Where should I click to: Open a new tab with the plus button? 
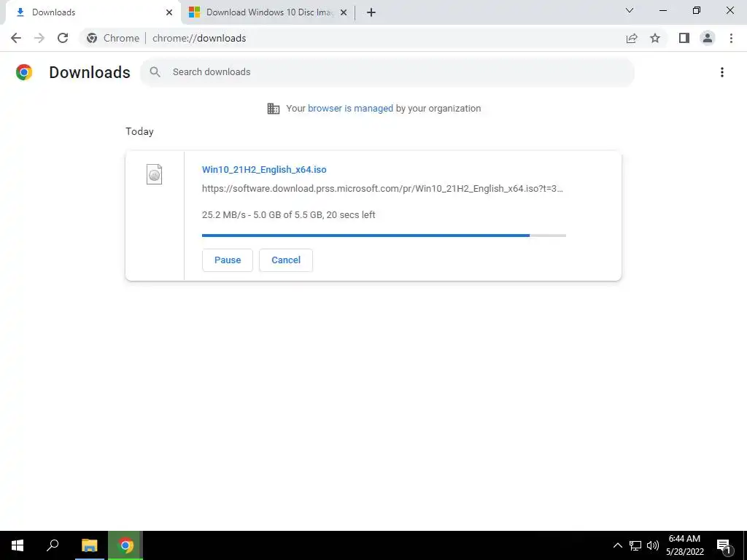click(x=371, y=12)
